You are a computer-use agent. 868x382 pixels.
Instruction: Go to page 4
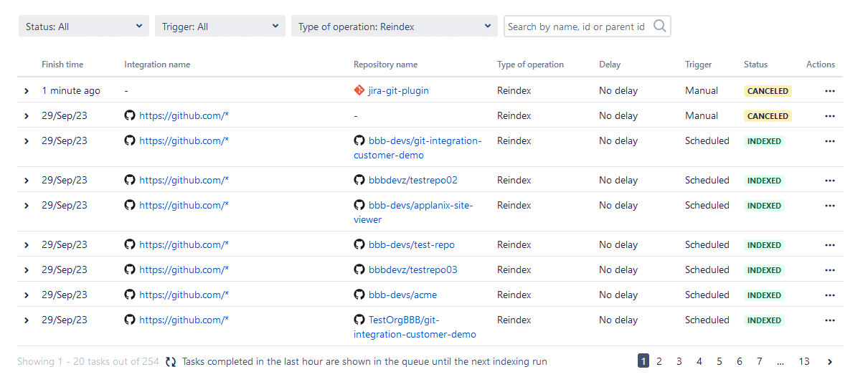pos(699,362)
